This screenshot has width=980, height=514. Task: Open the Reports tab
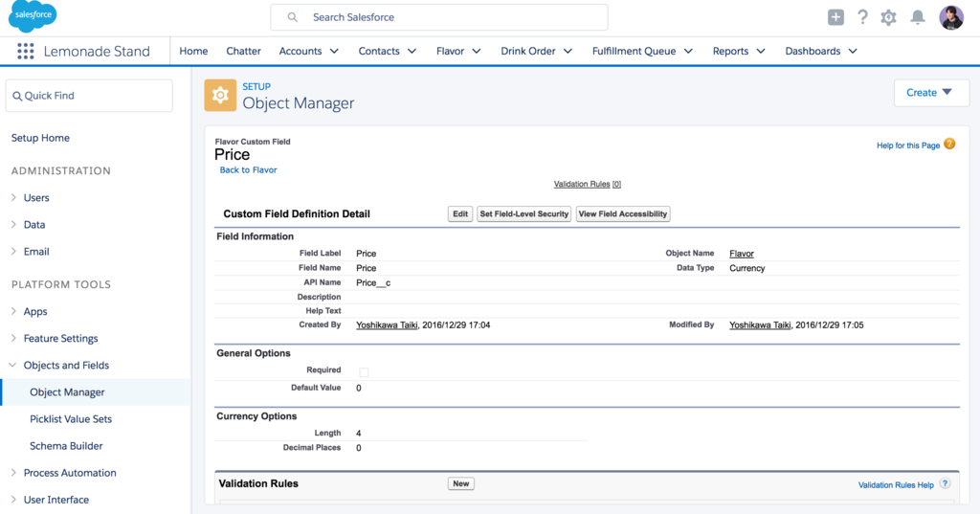click(x=730, y=52)
